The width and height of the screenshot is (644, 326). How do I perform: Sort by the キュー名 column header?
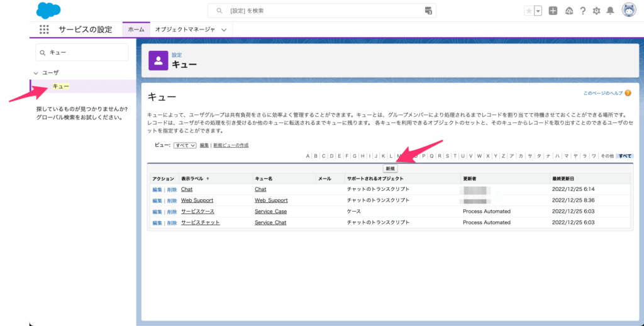[264, 179]
